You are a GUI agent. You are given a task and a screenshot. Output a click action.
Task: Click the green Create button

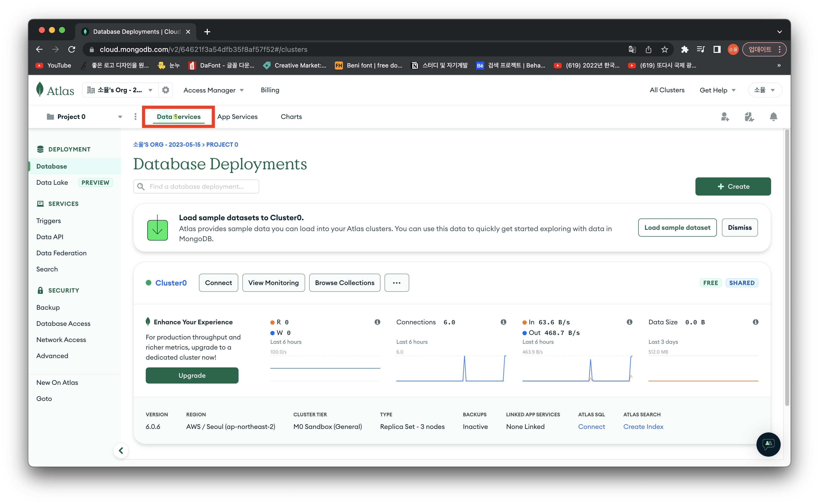pos(733,186)
